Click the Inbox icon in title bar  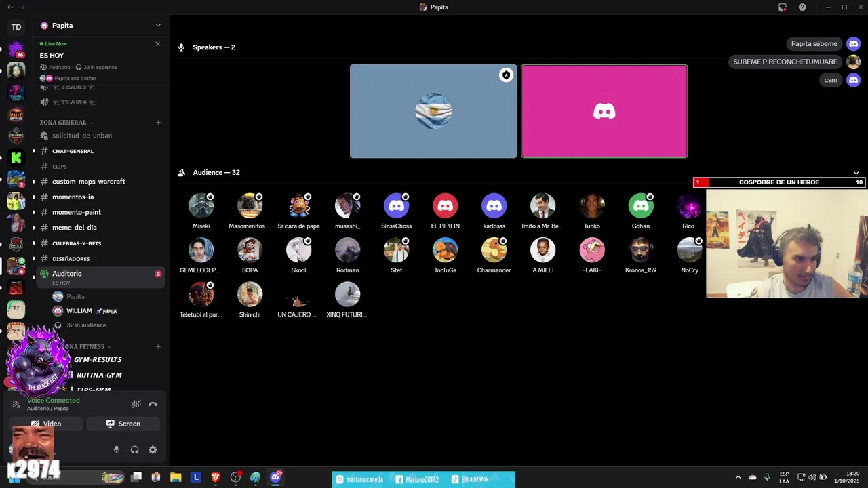[783, 7]
